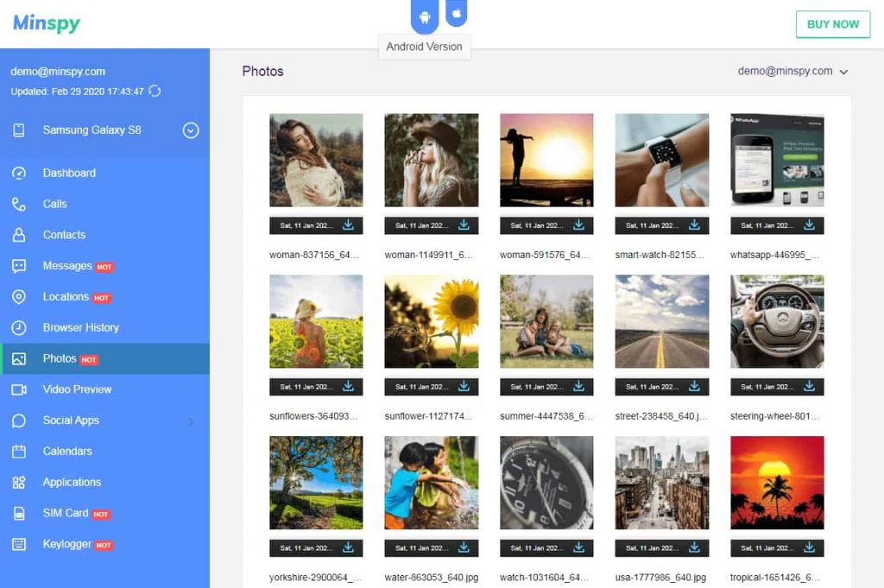The width and height of the screenshot is (884, 588).
Task: Click download icon under tropical sunset photo
Action: pos(810,547)
